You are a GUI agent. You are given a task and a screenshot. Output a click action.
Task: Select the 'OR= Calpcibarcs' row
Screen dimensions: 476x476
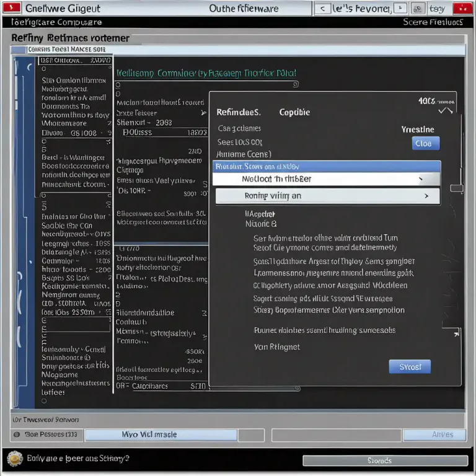coord(161,386)
